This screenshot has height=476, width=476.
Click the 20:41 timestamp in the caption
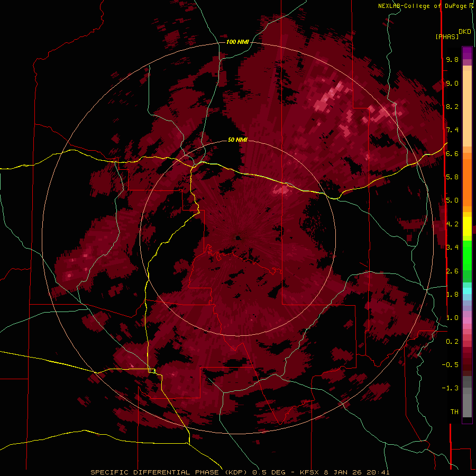(x=378, y=472)
